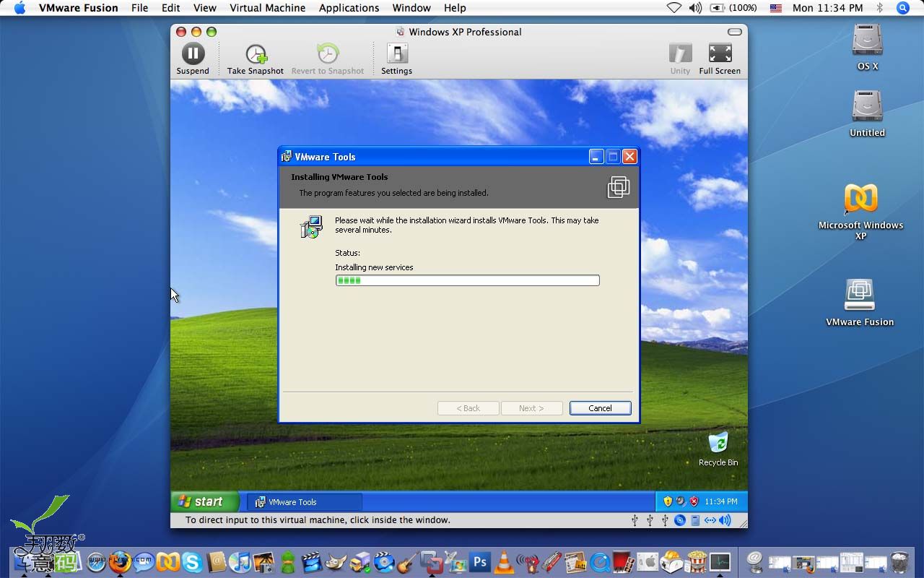This screenshot has width=924, height=578.
Task: Cancel the VMware Tools installation
Action: click(x=600, y=408)
